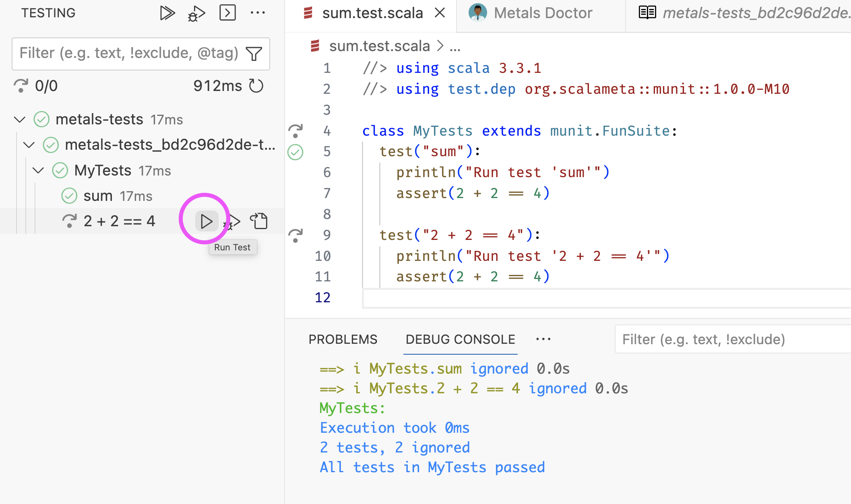The height and width of the screenshot is (504, 851).
Task: Click the refresh tests icon beside 912ms
Action: tap(256, 86)
